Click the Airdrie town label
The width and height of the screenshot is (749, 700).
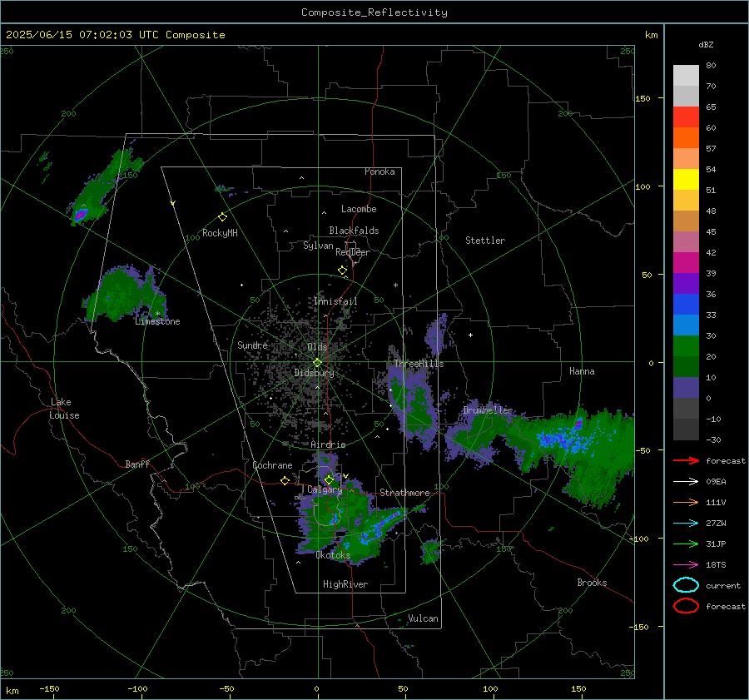328,444
